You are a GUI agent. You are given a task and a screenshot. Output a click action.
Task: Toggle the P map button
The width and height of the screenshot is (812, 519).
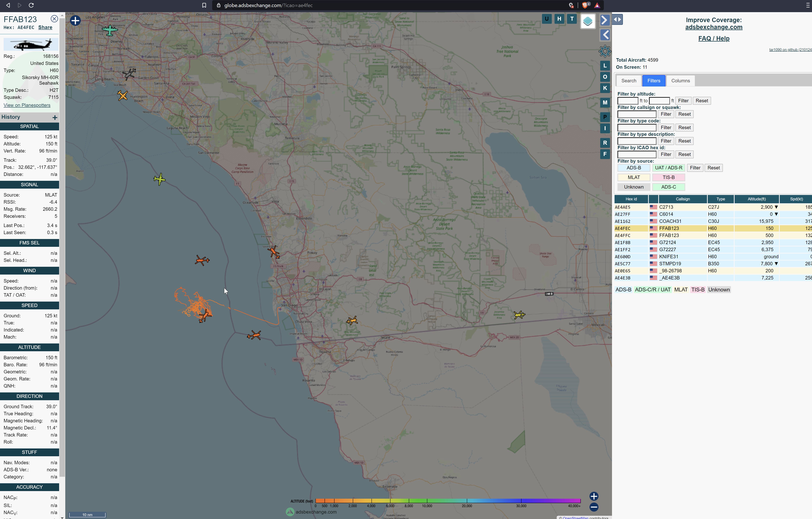[605, 117]
